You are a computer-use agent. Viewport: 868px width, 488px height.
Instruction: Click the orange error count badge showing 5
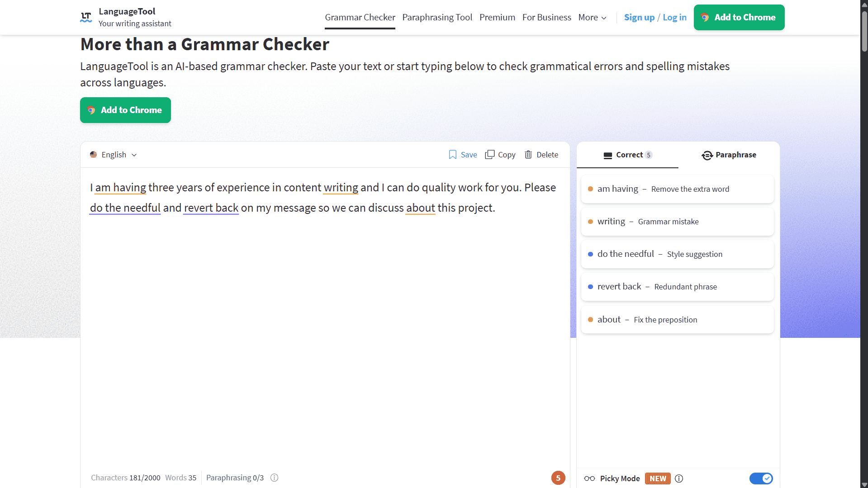(558, 478)
